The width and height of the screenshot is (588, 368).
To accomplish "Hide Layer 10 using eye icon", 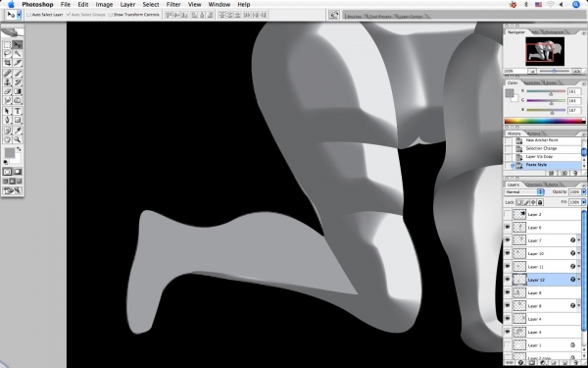I will [508, 253].
